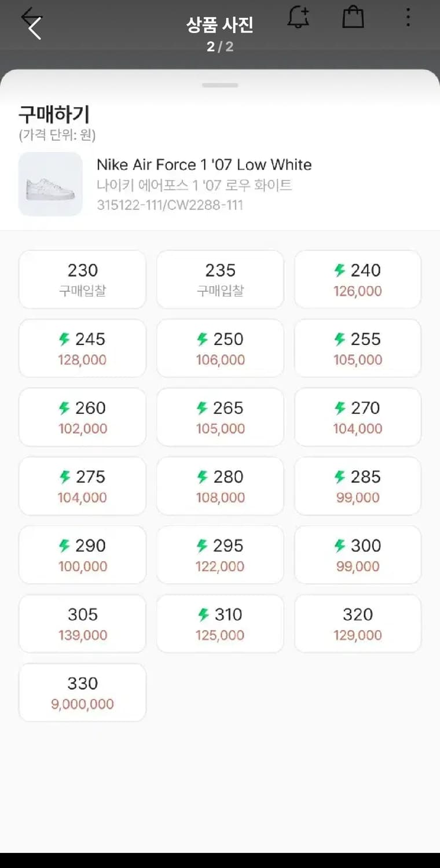Tap the back arrow icon
Viewport: 440px width, 868px height.
tap(32, 24)
